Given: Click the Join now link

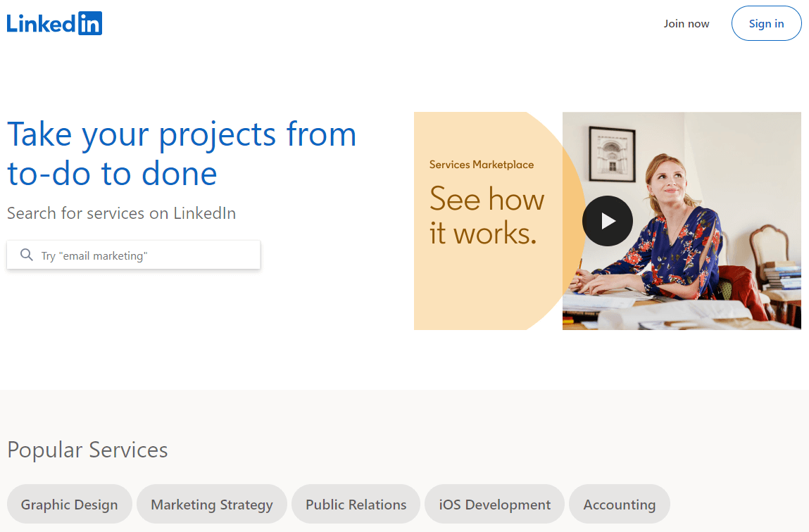Looking at the screenshot, I should (x=686, y=24).
